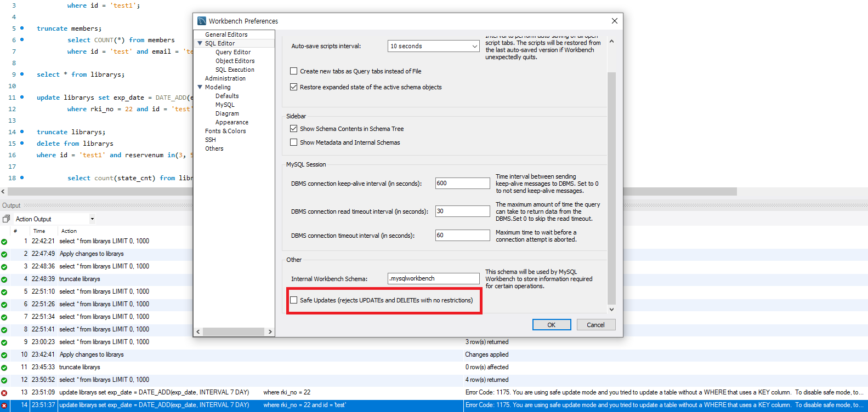Uncheck Restore expanded state of active schema objects

pyautogui.click(x=294, y=87)
